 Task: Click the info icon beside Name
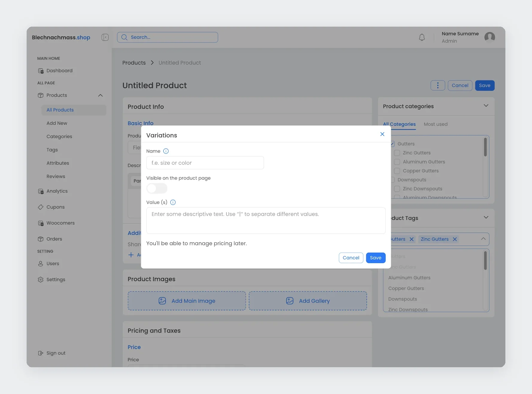coord(166,151)
